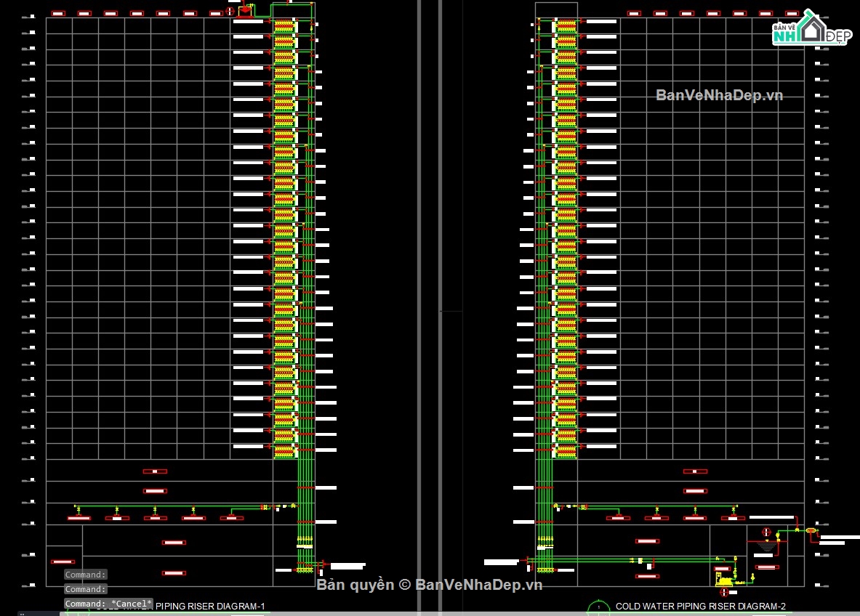Viewport: 860px width, 616px height.
Task: Click the BanVeNhaDep.vn watermark text at top right
Action: coord(719,95)
